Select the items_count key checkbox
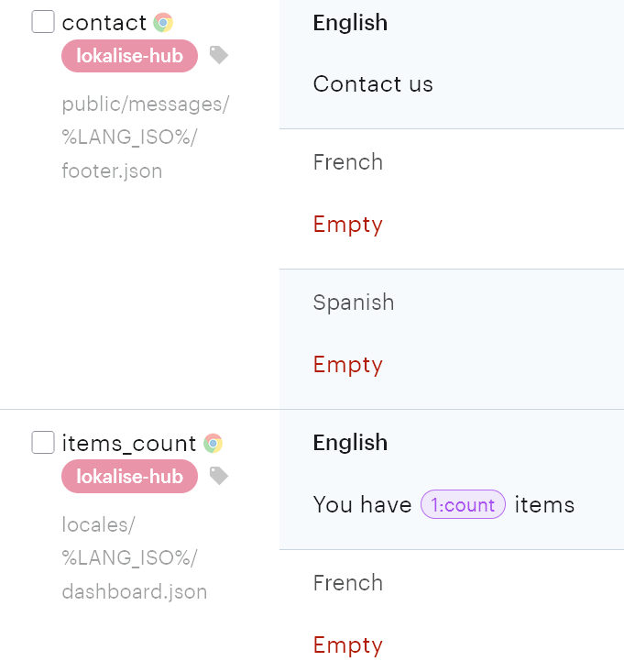The height and width of the screenshot is (672, 624). tap(43, 443)
